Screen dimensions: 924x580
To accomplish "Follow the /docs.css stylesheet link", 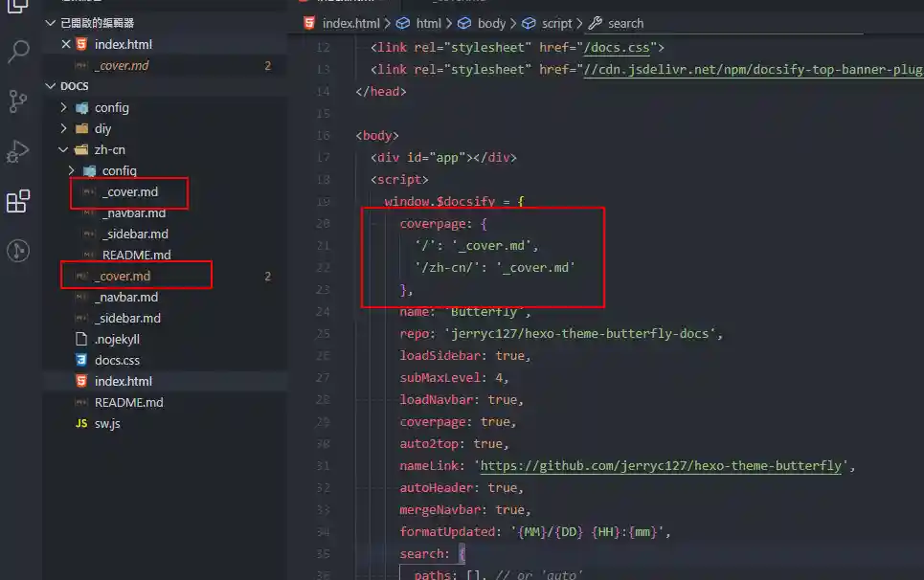I will pyautogui.click(x=617, y=48).
